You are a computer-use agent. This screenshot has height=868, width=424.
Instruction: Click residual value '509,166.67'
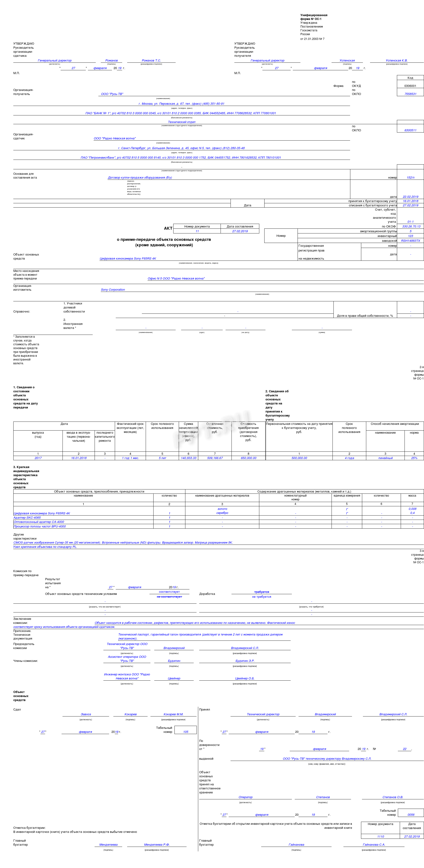point(215,458)
